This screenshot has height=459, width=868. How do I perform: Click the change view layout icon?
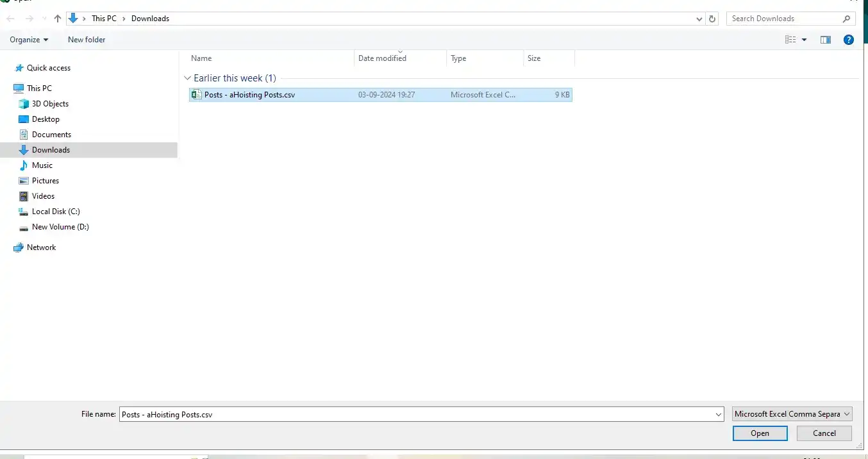[x=790, y=40]
